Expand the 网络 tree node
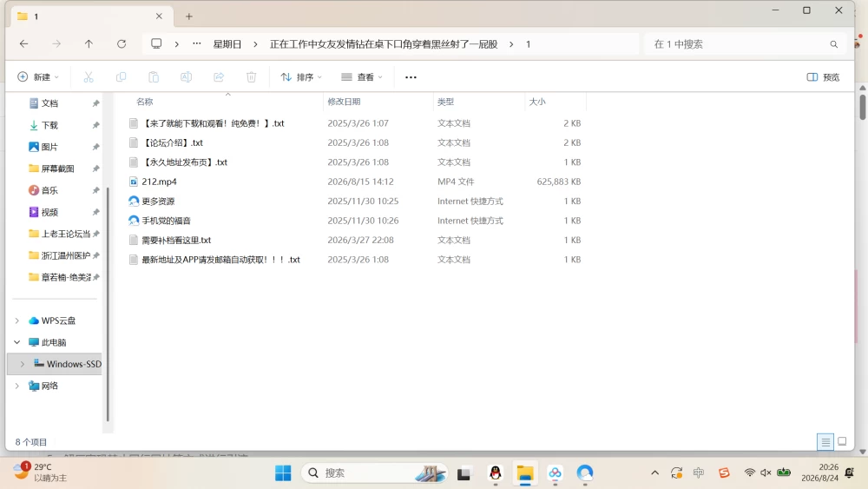The image size is (868, 489). click(x=17, y=386)
